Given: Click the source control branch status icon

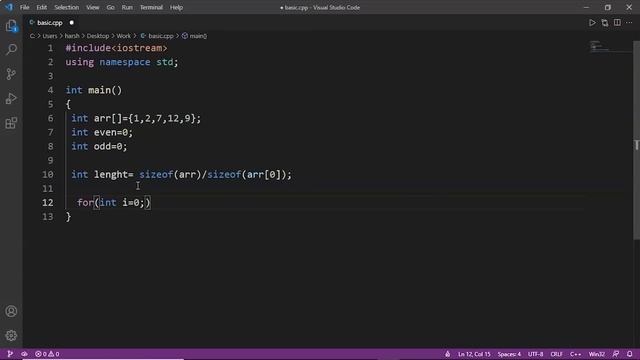Looking at the screenshot, I should 10,354.
